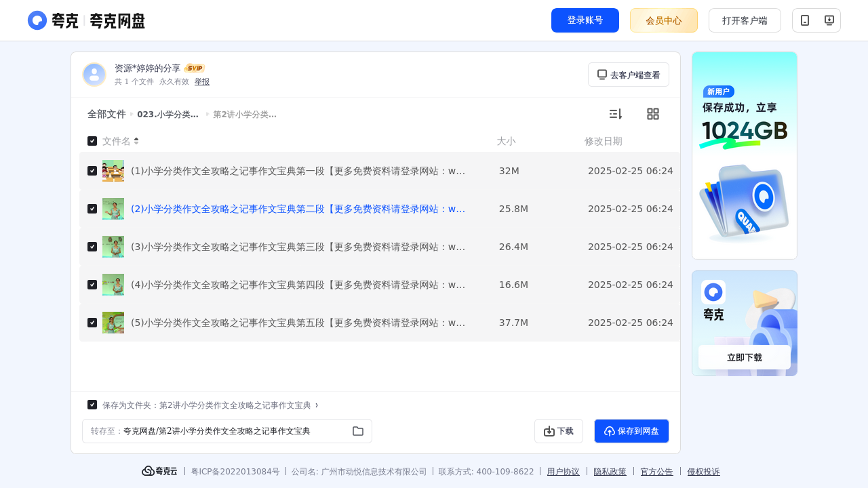Screen dimensions: 868x488
Task: Switch to grid view icon
Action: (x=653, y=114)
